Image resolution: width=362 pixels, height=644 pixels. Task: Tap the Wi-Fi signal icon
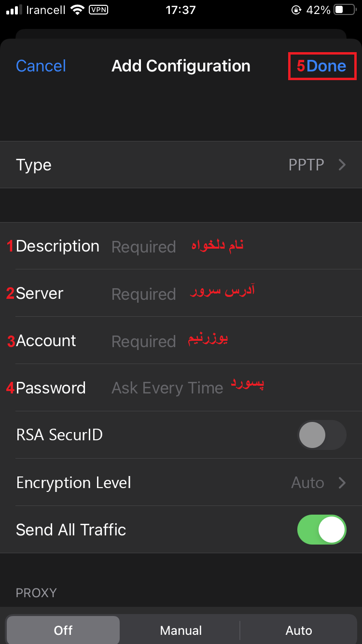77,10
